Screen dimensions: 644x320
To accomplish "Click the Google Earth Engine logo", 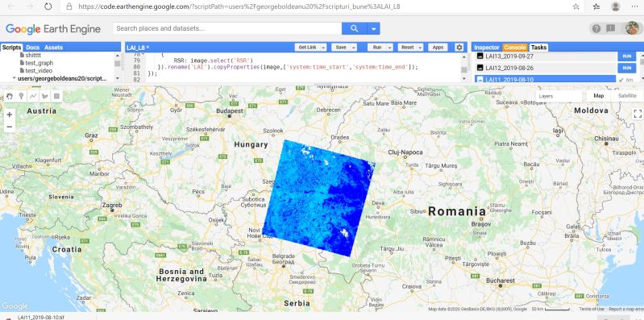I will point(53,29).
